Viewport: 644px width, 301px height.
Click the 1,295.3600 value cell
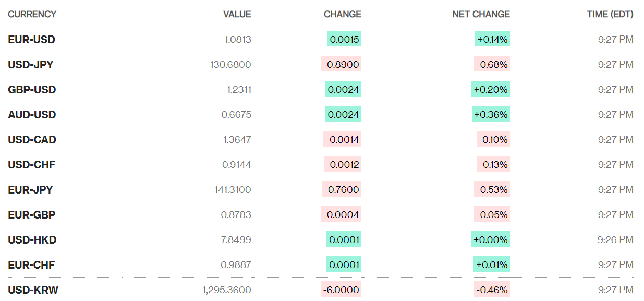click(x=227, y=290)
